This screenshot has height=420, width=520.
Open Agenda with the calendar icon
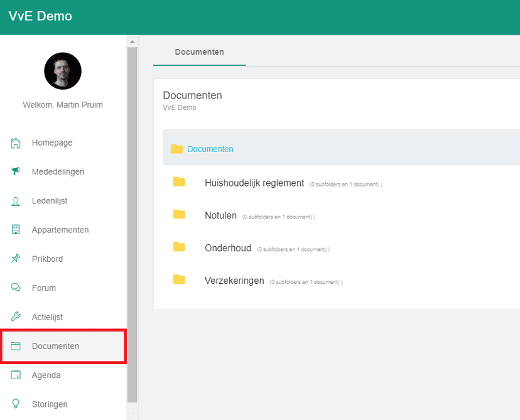point(16,375)
